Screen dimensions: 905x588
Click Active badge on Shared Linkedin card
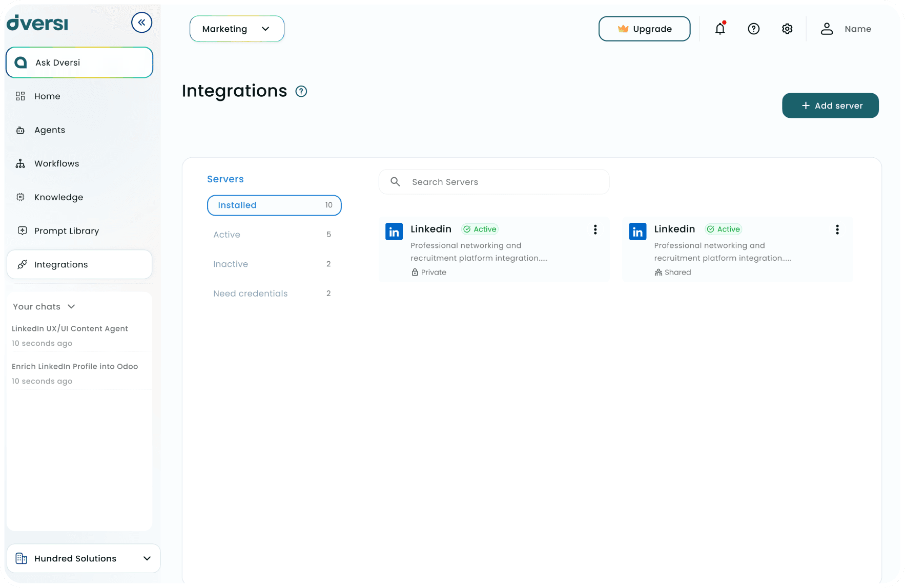point(724,229)
